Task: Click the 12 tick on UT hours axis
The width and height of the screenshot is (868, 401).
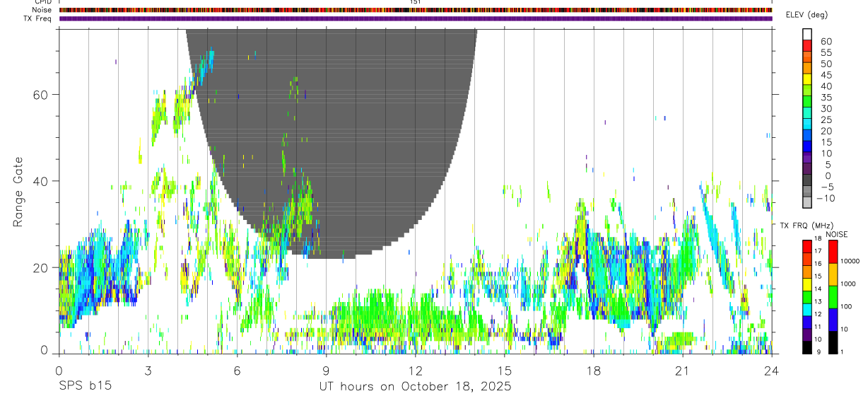Action: [x=416, y=370]
